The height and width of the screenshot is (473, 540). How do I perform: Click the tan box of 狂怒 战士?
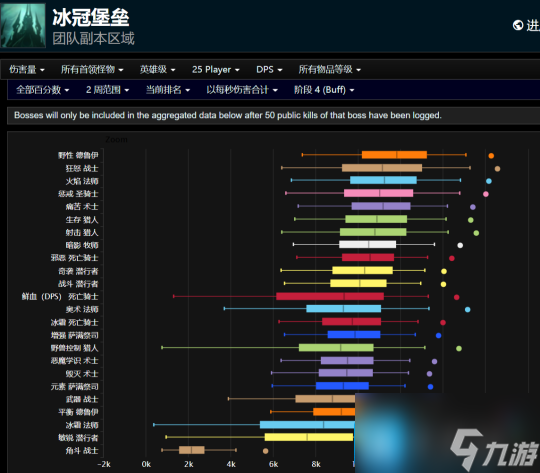(x=382, y=168)
